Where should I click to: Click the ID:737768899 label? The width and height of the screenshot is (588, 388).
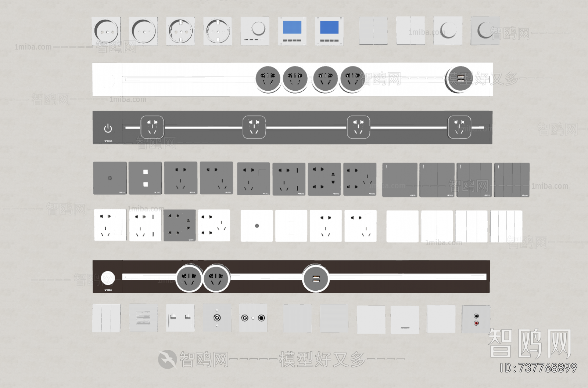tap(538, 367)
